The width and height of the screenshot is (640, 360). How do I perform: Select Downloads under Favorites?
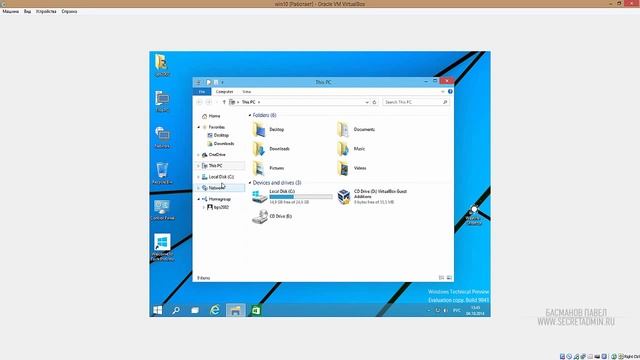[x=221, y=144]
